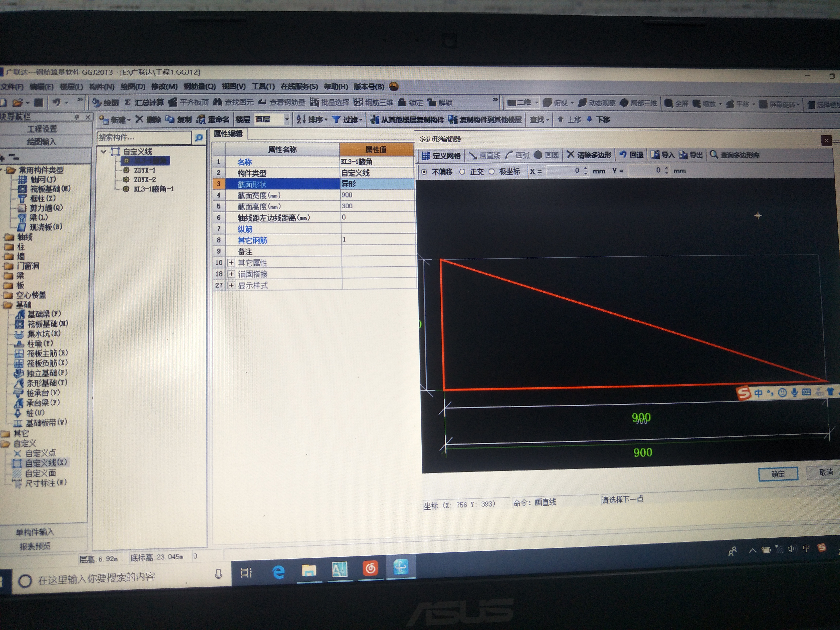Screen dimensions: 840x630
Task: Click 搜索构件 search field
Action: (x=144, y=137)
